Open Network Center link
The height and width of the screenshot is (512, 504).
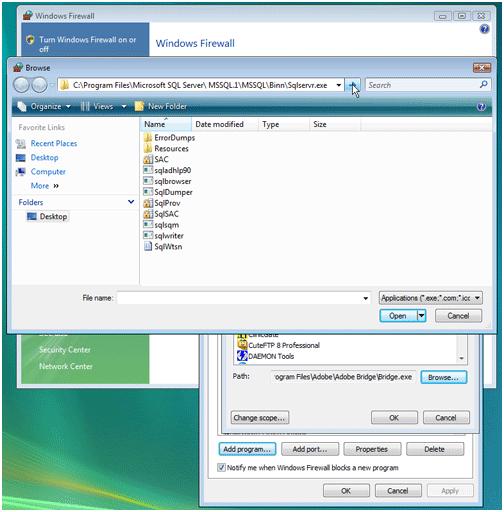click(66, 366)
